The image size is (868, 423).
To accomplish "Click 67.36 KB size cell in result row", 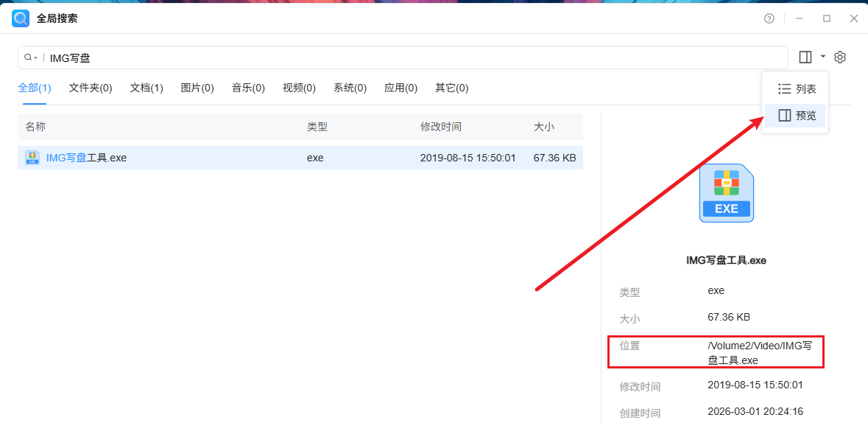I will click(554, 158).
